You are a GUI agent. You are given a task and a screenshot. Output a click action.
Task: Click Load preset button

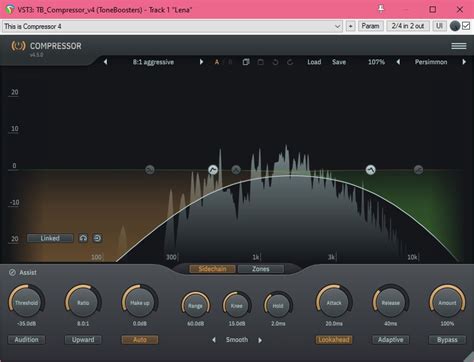click(314, 62)
